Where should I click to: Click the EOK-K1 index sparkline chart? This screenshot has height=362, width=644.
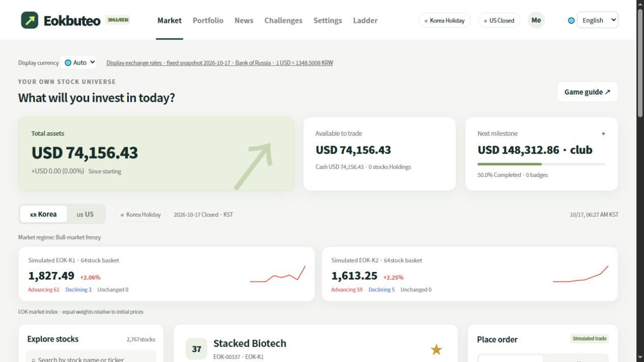click(278, 275)
